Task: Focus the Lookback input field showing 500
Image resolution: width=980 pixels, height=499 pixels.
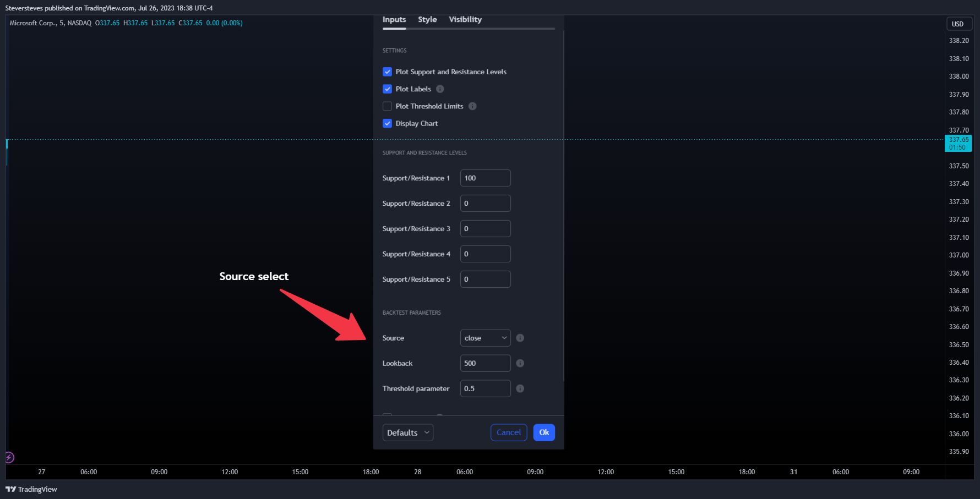Action: click(485, 363)
